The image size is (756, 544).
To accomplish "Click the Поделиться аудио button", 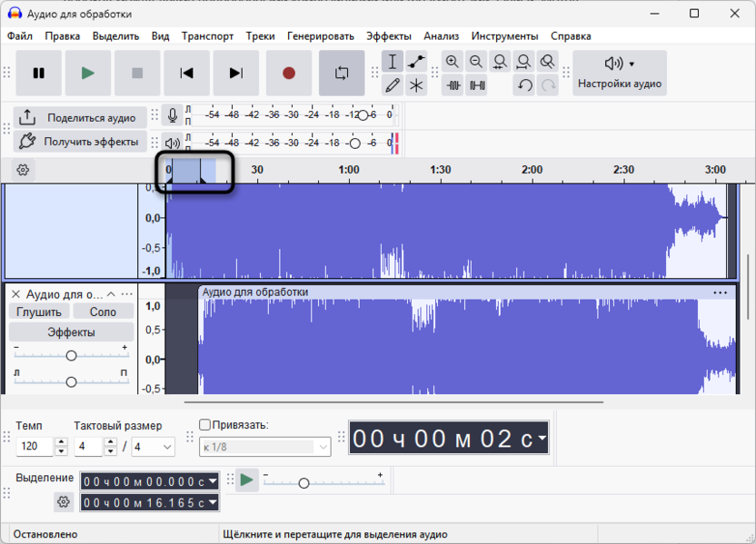I will (80, 117).
